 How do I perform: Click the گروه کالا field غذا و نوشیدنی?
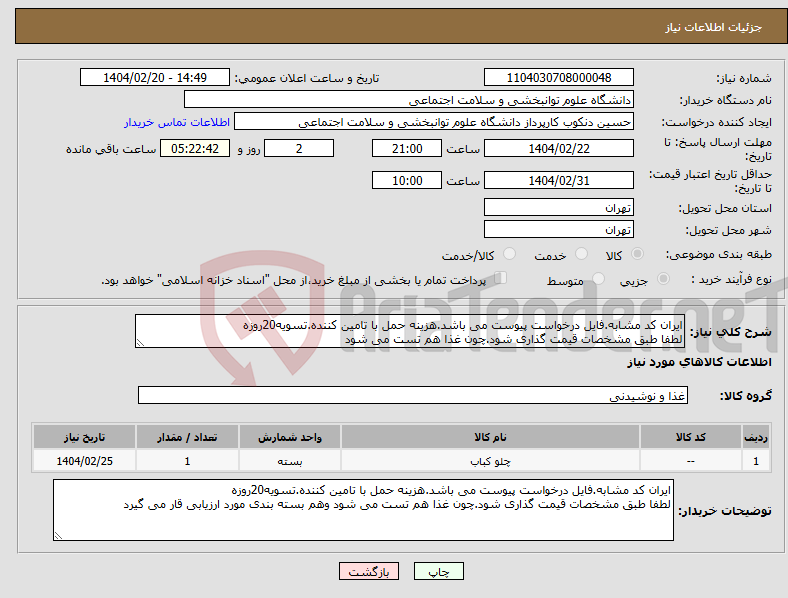click(x=413, y=395)
